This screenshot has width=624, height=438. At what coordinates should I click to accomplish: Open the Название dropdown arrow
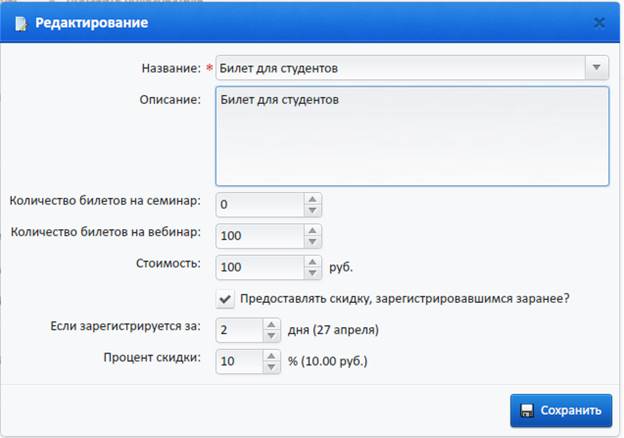pyautogui.click(x=597, y=68)
